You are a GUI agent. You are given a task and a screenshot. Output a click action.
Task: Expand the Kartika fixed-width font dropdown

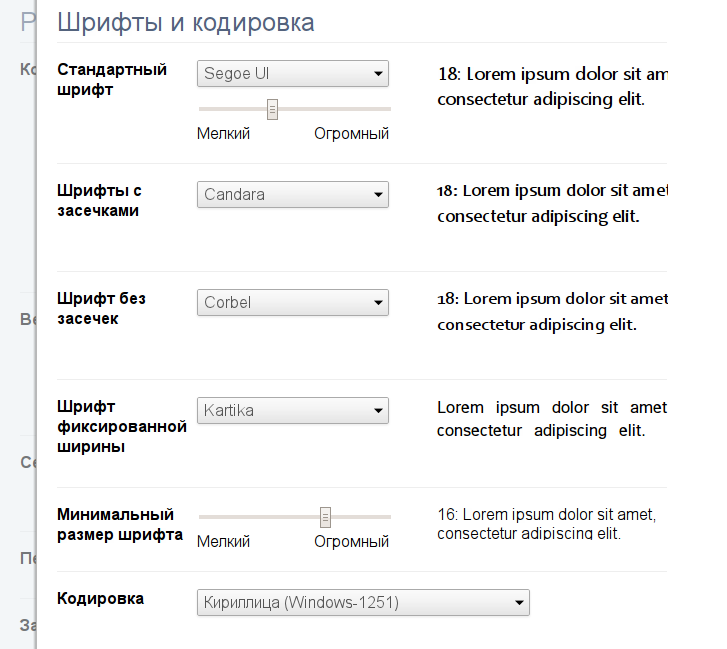coord(292,410)
